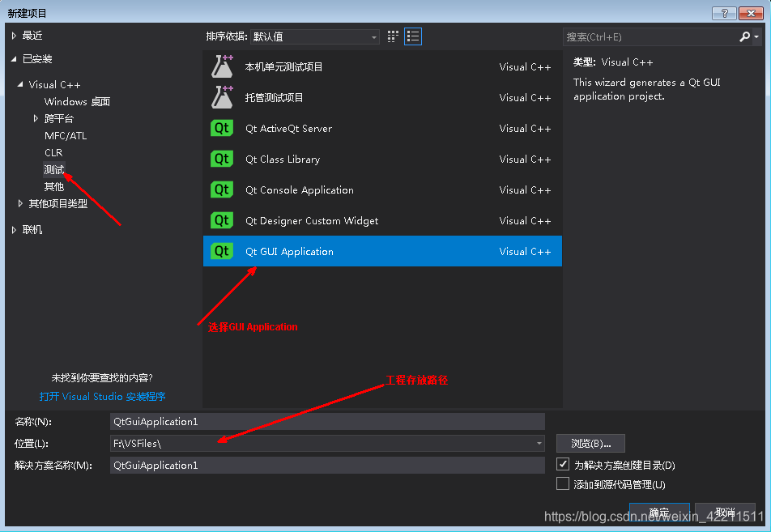
Task: Collapse the Visual C++ tree node
Action: pyautogui.click(x=20, y=84)
